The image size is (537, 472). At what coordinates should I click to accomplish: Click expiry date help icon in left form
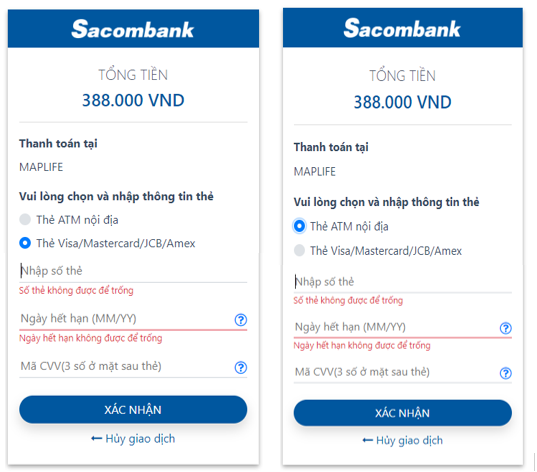pos(241,320)
